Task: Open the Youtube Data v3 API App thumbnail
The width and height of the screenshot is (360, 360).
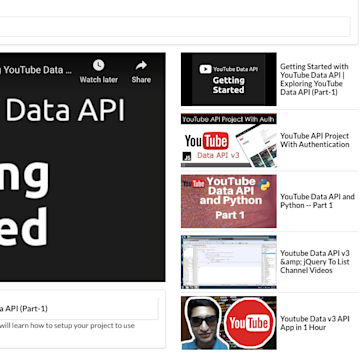Action: click(x=229, y=323)
